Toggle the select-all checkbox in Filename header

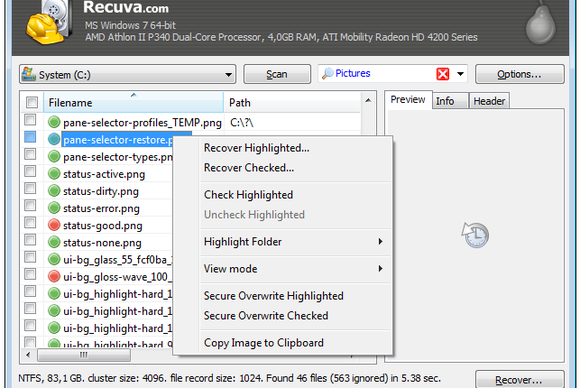(x=32, y=102)
